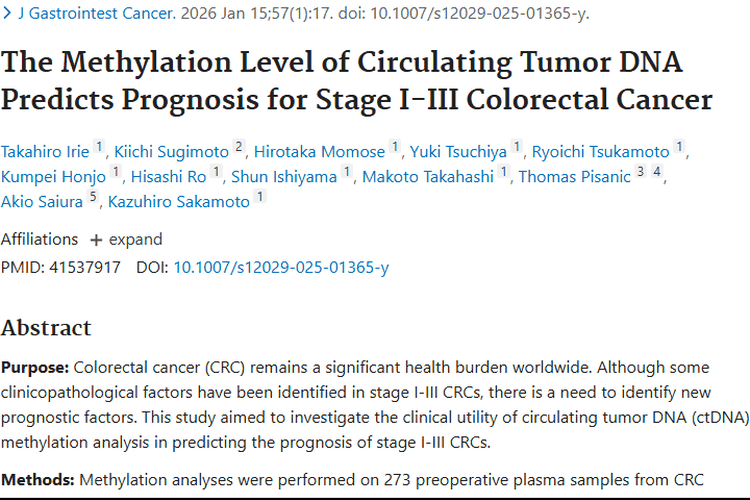
Task: Click the plus icon beside expand
Action: click(x=96, y=240)
